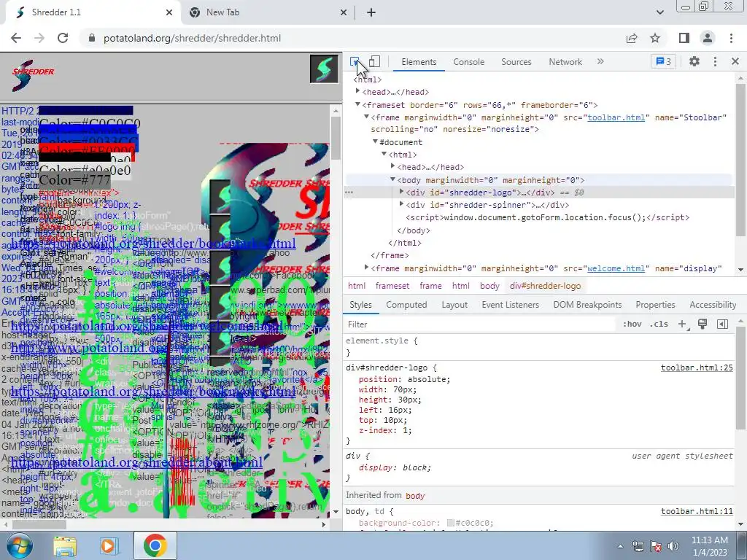Open the Accessibility tab
Screen dimensions: 747x560
pyautogui.click(x=713, y=305)
